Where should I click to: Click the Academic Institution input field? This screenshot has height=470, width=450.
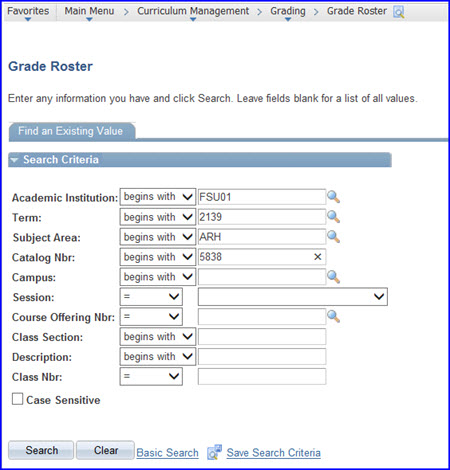262,197
